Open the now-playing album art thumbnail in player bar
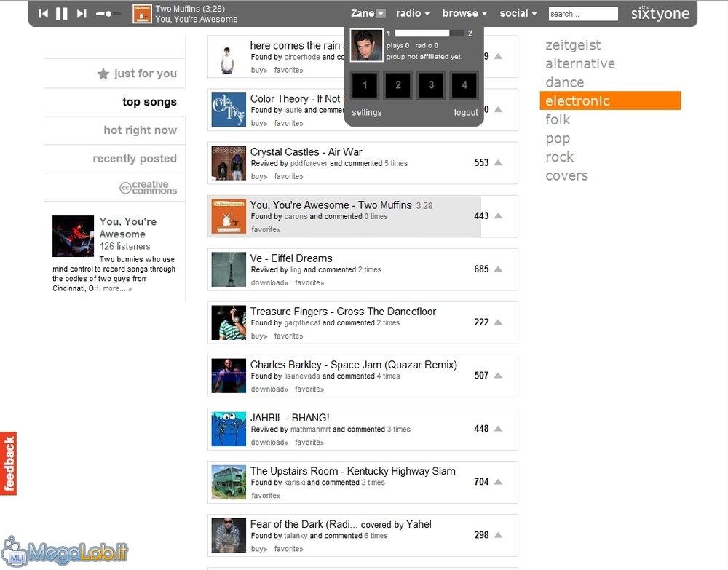The height and width of the screenshot is (570, 728). click(x=142, y=14)
